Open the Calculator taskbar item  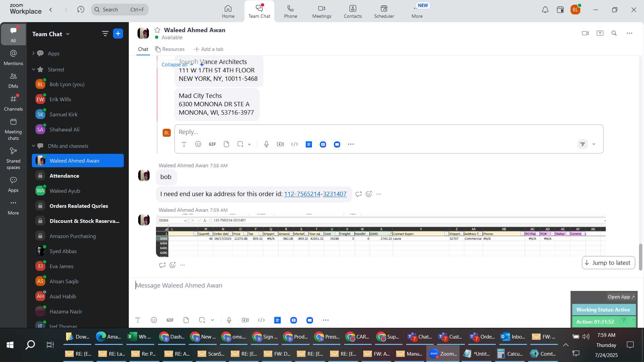click(x=510, y=354)
